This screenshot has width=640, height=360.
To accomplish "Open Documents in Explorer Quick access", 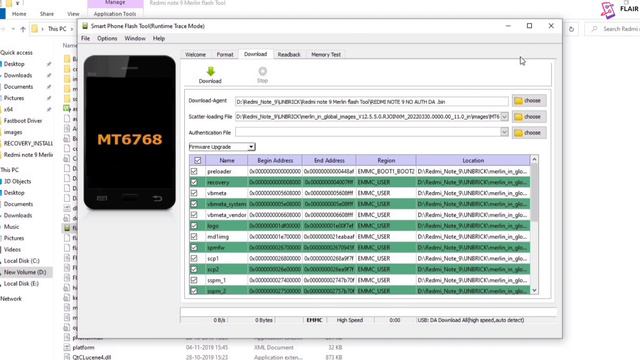I will 18,87.
